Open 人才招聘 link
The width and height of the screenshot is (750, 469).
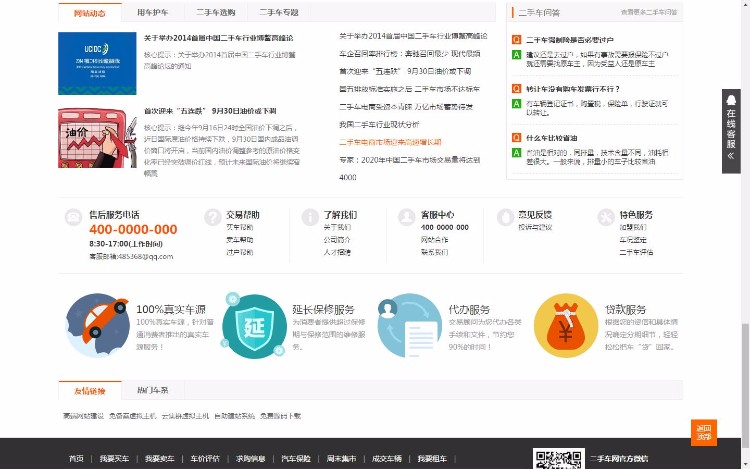pos(337,252)
